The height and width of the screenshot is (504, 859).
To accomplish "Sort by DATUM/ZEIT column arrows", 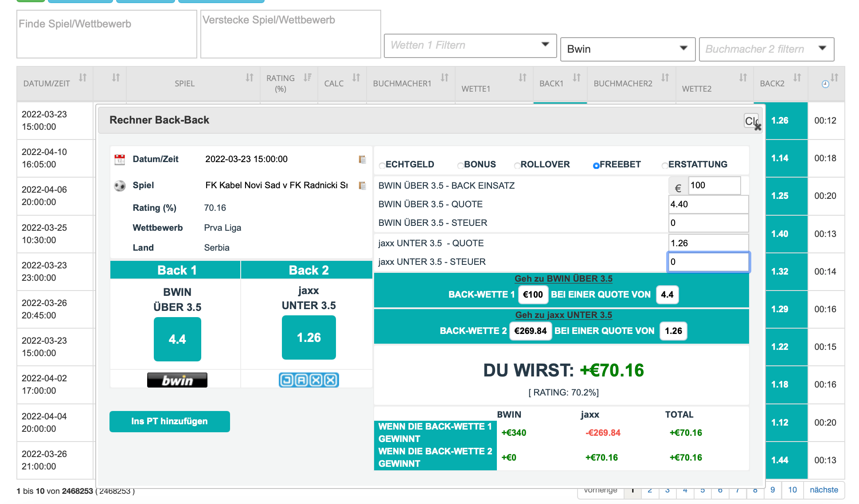I will click(83, 78).
